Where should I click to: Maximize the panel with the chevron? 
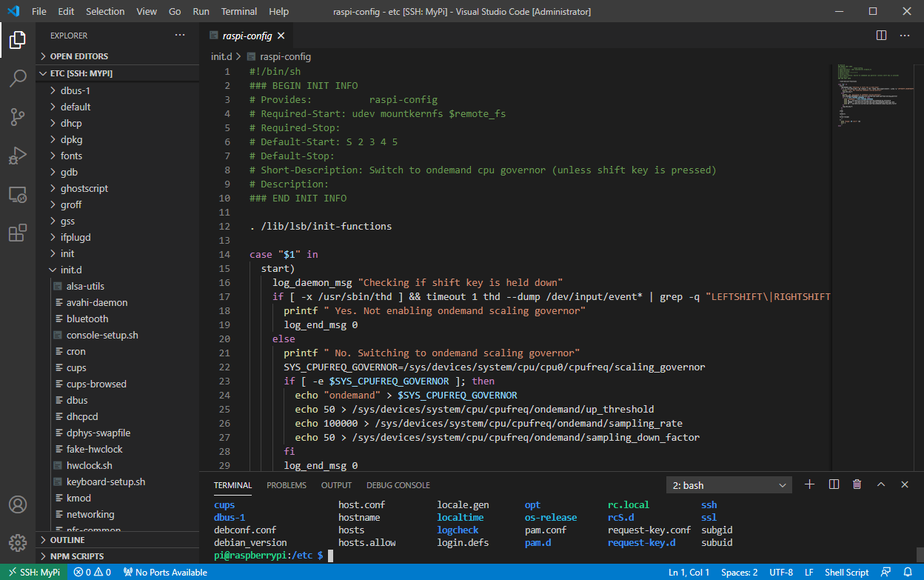pos(881,484)
